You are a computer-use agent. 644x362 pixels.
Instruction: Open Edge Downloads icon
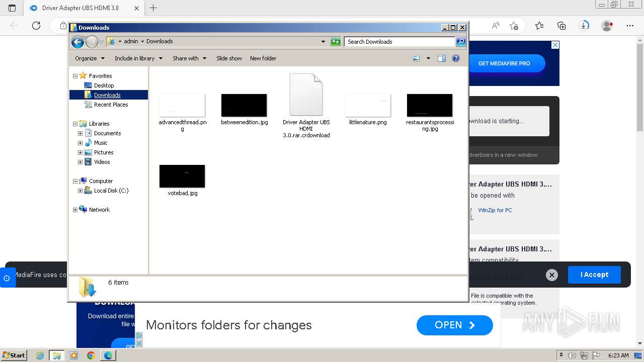coord(584,25)
